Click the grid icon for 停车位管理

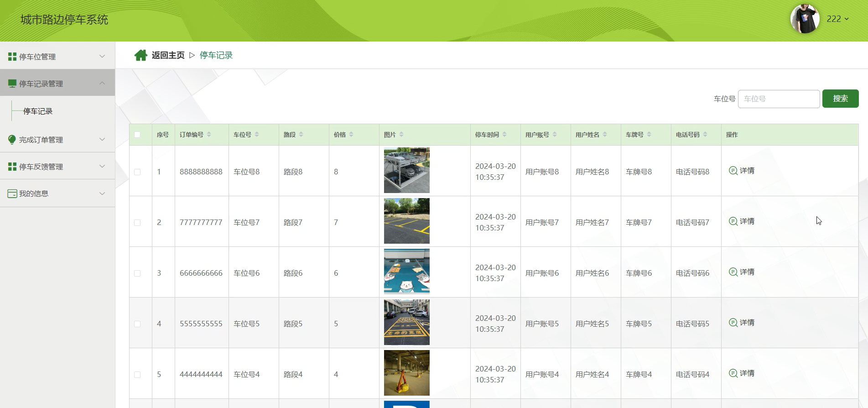point(12,57)
